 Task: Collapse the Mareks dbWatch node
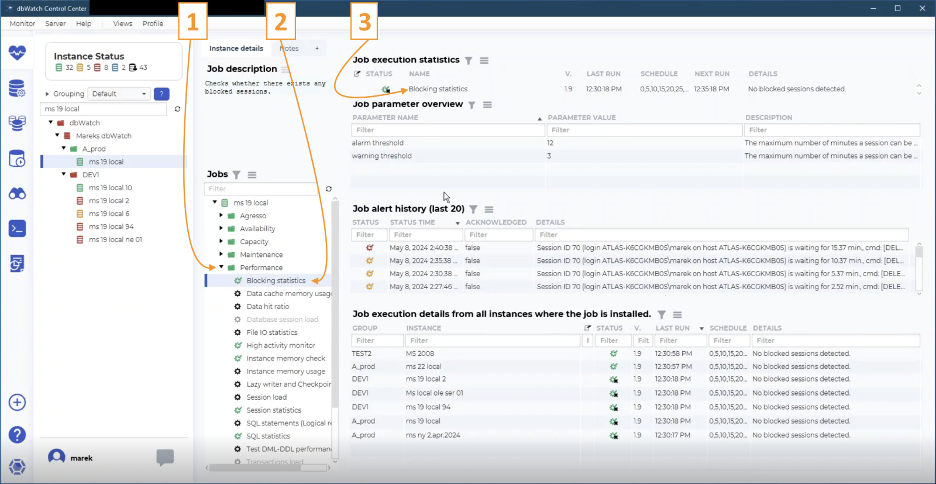[58, 135]
